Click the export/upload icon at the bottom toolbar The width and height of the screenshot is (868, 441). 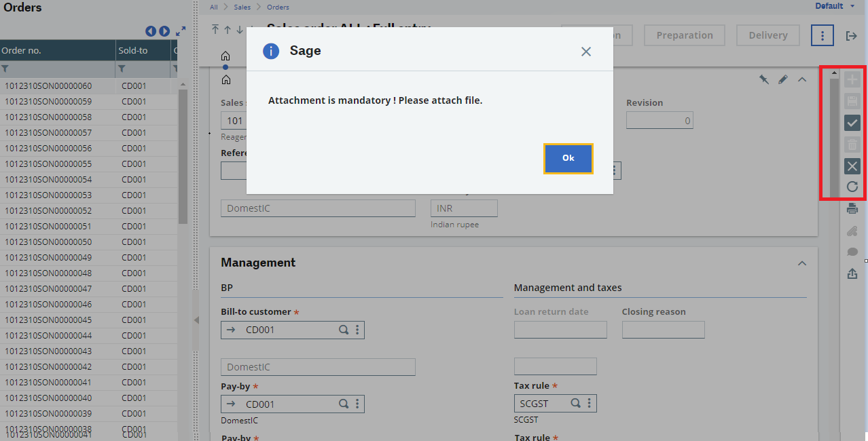coord(852,273)
